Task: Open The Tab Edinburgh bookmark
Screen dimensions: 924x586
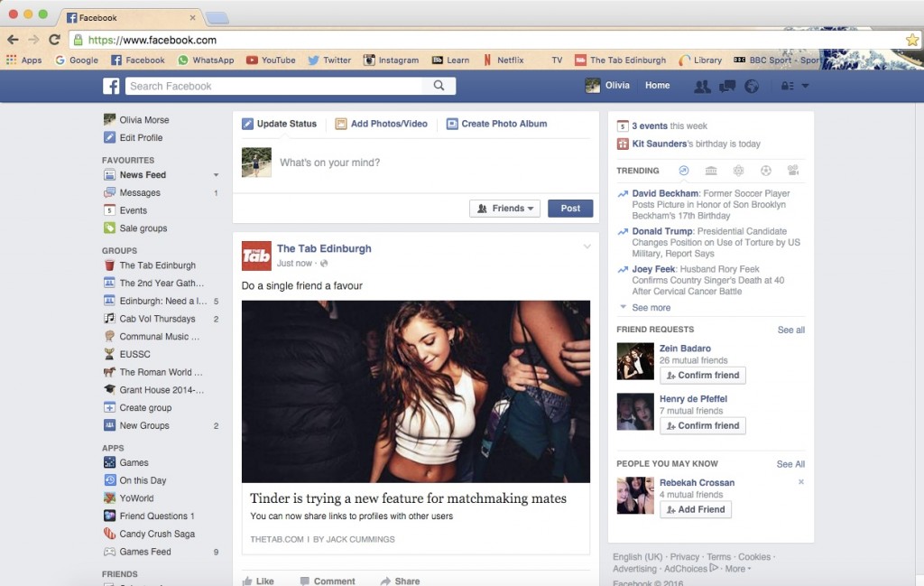Action: pyautogui.click(x=621, y=60)
